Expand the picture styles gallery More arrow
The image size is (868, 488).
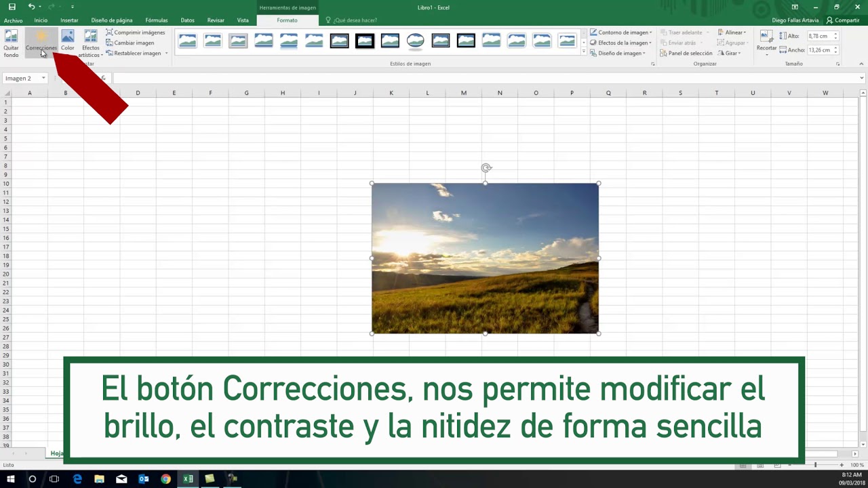[x=583, y=52]
